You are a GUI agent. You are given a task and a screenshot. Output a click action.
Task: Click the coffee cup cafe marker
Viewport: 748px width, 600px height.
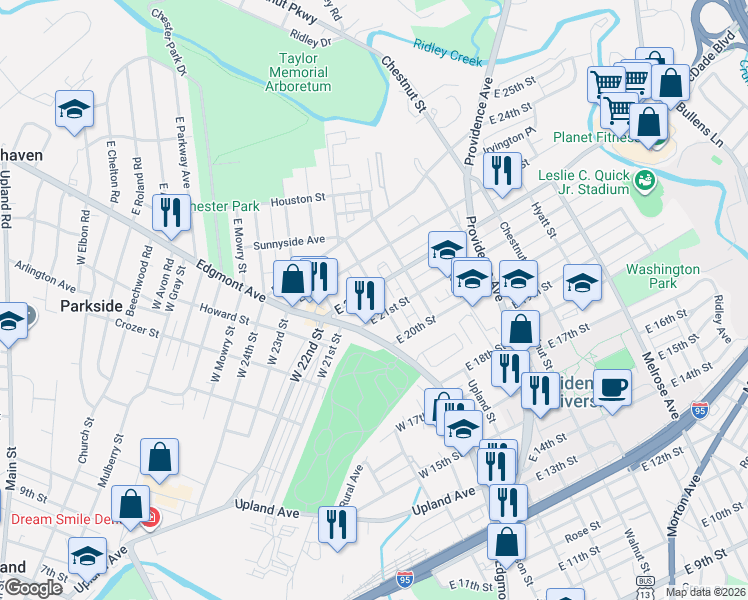point(613,390)
